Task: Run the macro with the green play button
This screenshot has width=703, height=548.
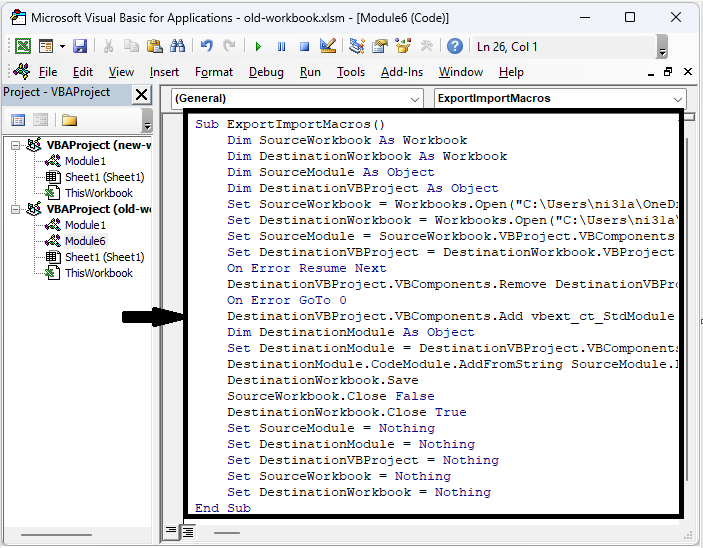Action: (x=258, y=47)
